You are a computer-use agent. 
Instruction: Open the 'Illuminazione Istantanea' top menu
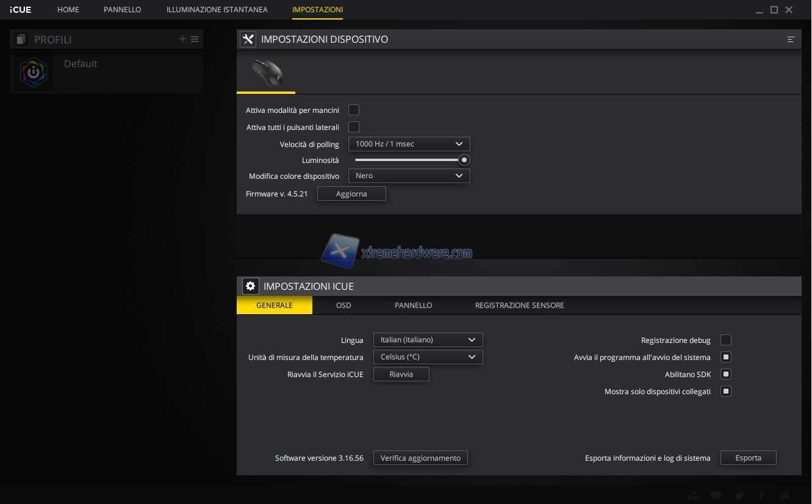coord(217,10)
